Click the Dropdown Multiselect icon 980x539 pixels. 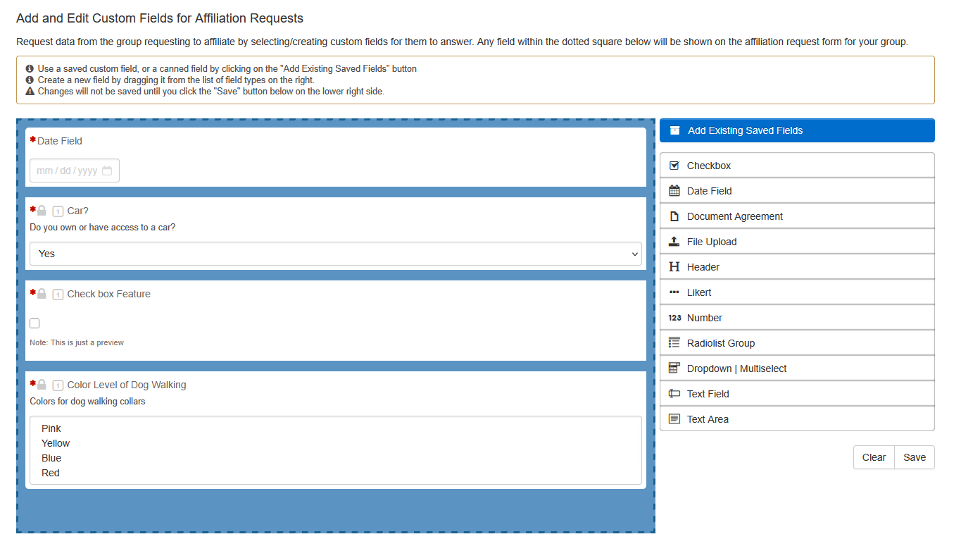[x=674, y=368]
